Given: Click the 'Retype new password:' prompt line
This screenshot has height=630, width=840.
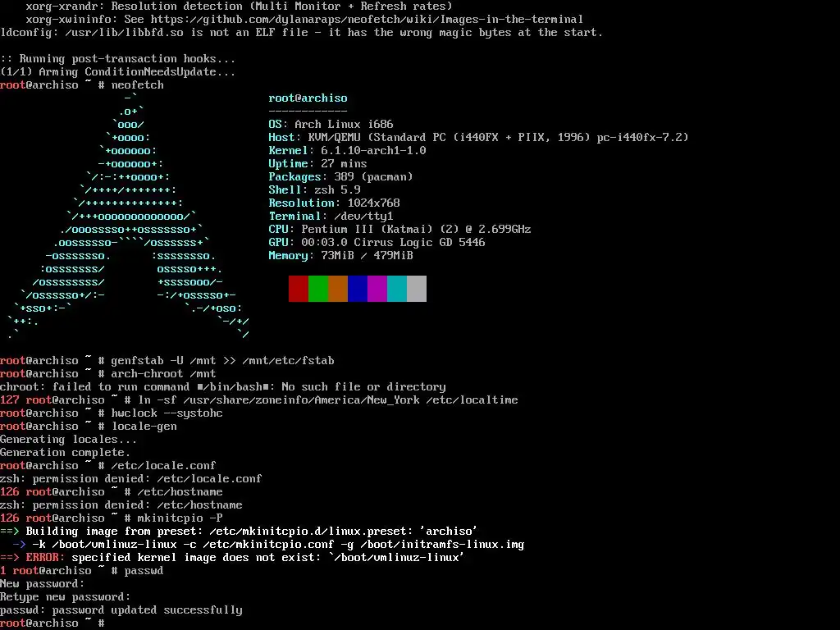Looking at the screenshot, I should [66, 597].
